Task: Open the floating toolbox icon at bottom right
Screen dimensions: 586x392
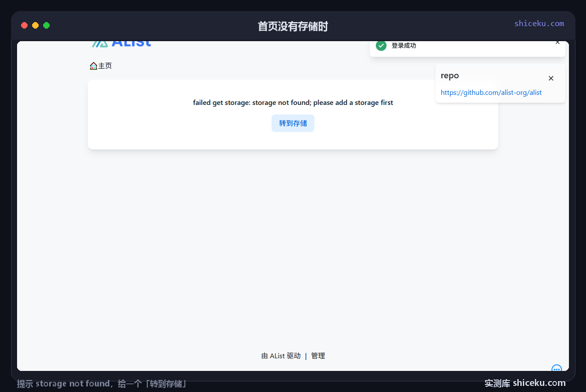Action: pos(556,368)
